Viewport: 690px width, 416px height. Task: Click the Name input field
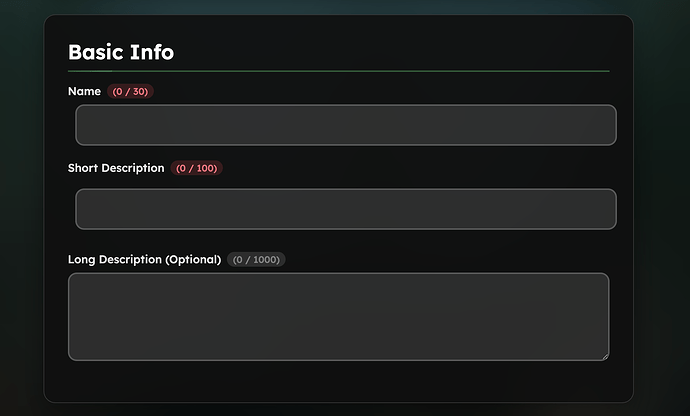(345, 125)
